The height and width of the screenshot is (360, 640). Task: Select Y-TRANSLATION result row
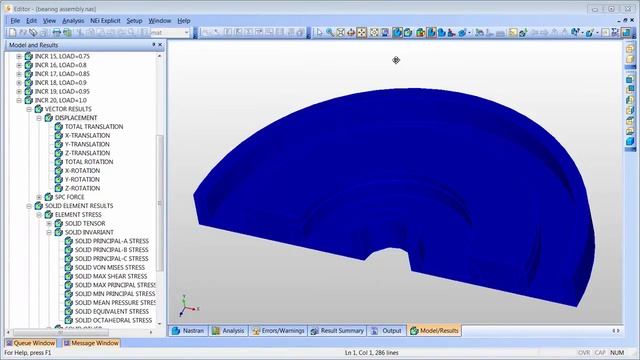pyautogui.click(x=87, y=144)
